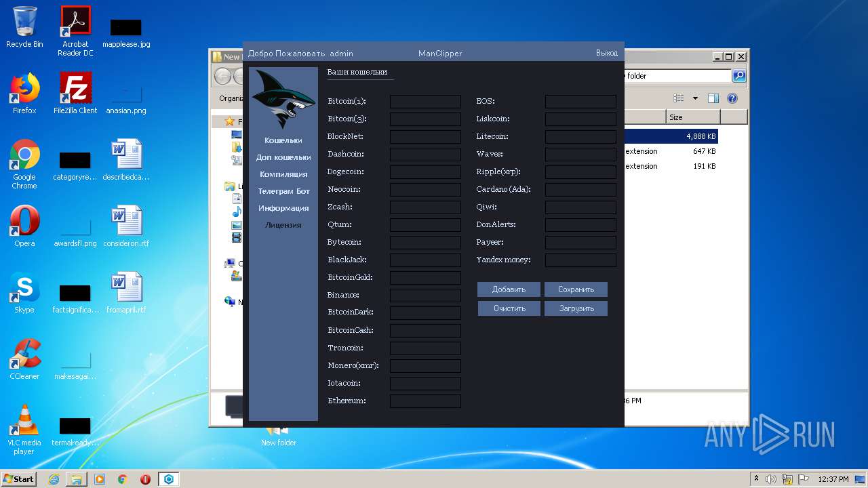Click the Ваши кошельки heading

pyautogui.click(x=357, y=72)
